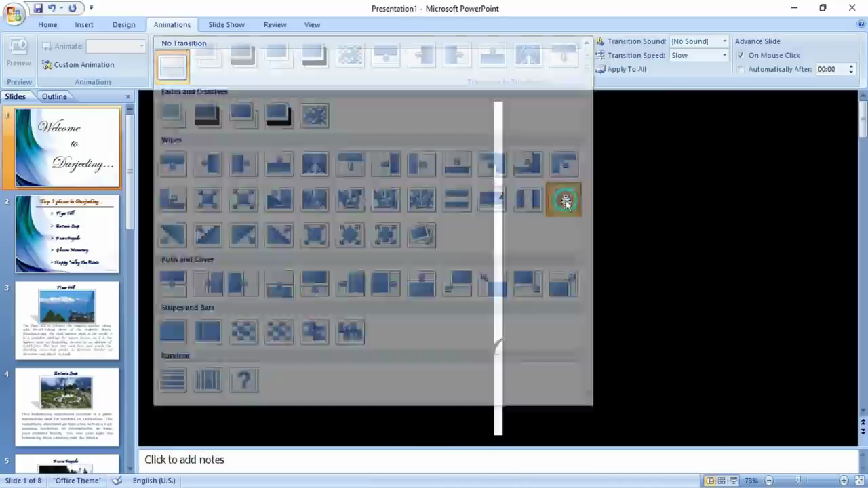Enable Automatically After checkbox

click(741, 70)
